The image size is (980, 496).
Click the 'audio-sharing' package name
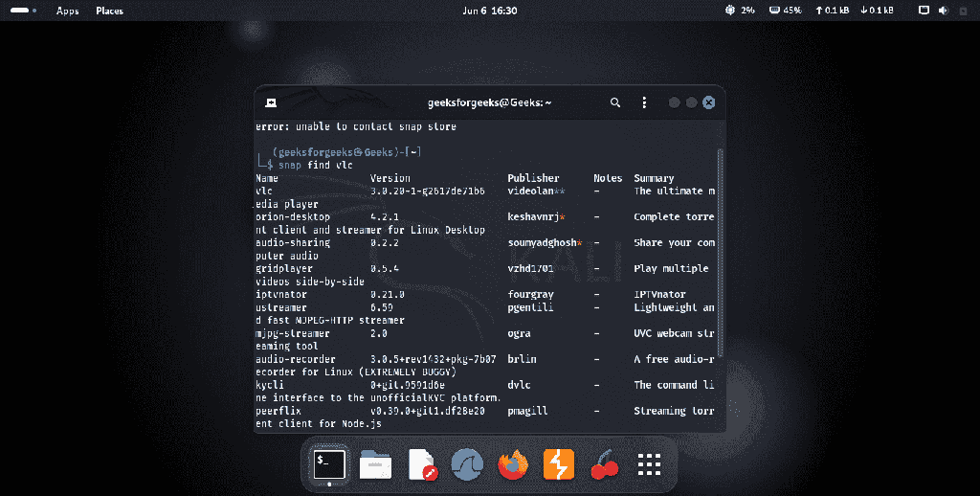pyautogui.click(x=293, y=242)
